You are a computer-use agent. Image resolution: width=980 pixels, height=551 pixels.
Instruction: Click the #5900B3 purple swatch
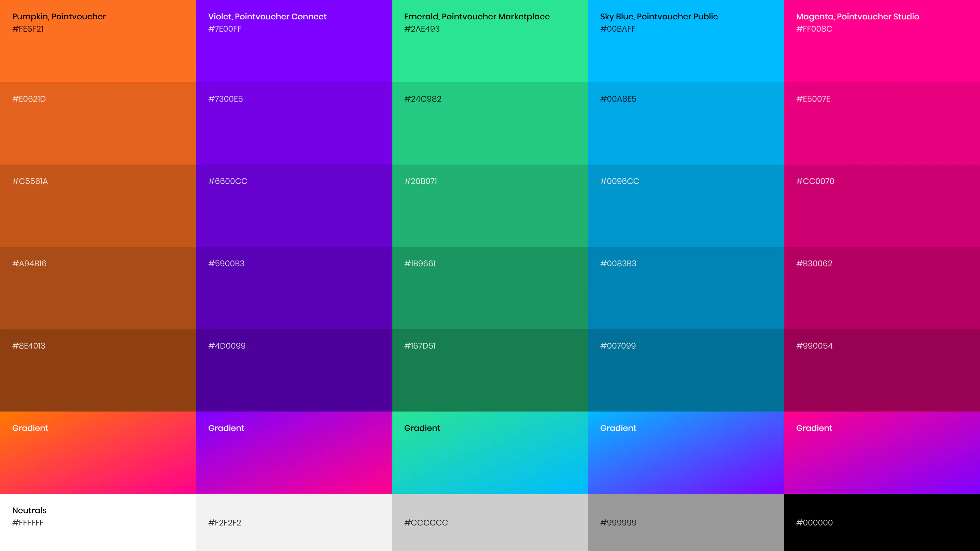pos(294,288)
